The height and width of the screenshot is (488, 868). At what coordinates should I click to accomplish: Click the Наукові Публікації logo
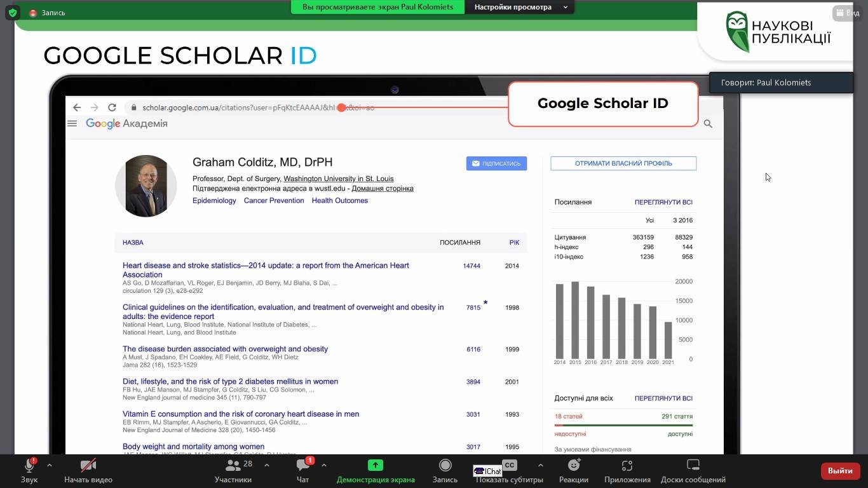point(778,32)
